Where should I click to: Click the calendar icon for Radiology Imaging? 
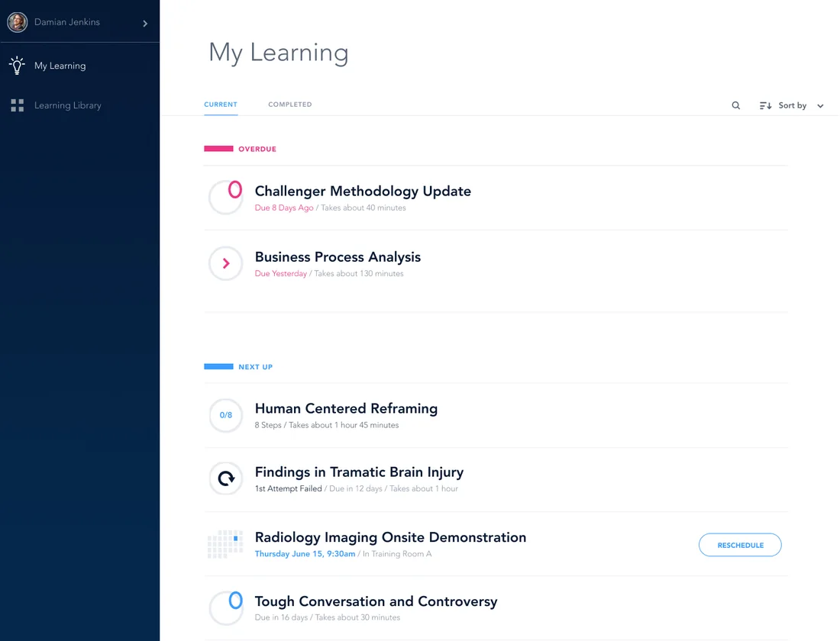(225, 544)
